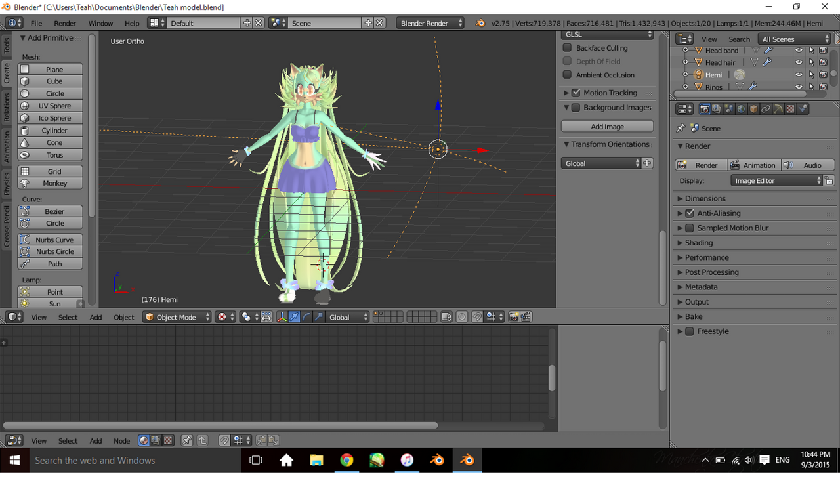Click the translate manipulator arrow icon in the 3D view header
Viewport: 840px width, 504px height.
294,317
